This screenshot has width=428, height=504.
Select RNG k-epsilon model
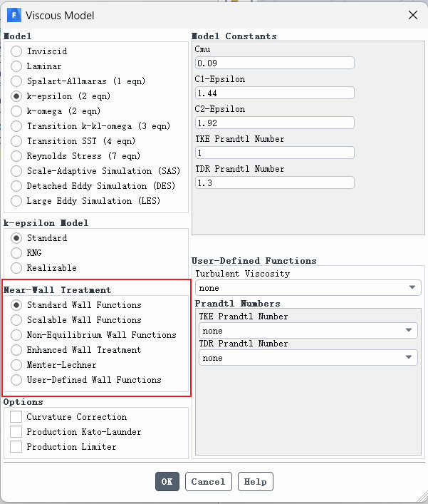[x=16, y=253]
